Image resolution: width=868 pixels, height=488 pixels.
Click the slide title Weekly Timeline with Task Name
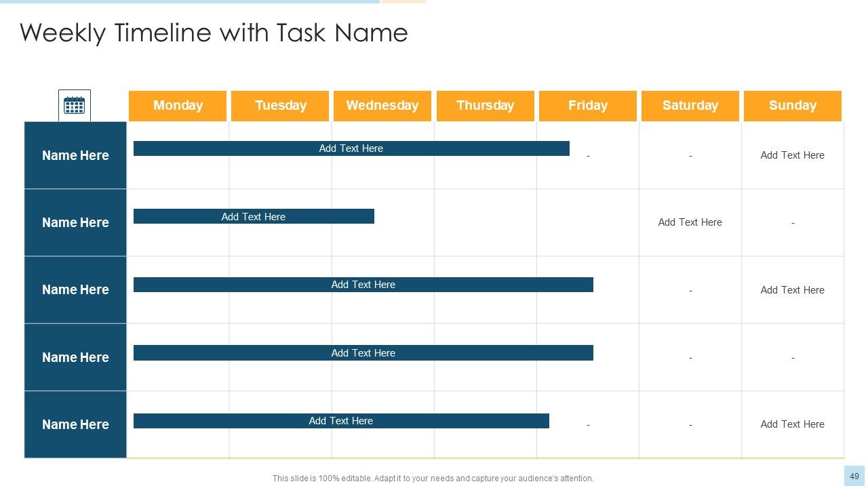[214, 33]
